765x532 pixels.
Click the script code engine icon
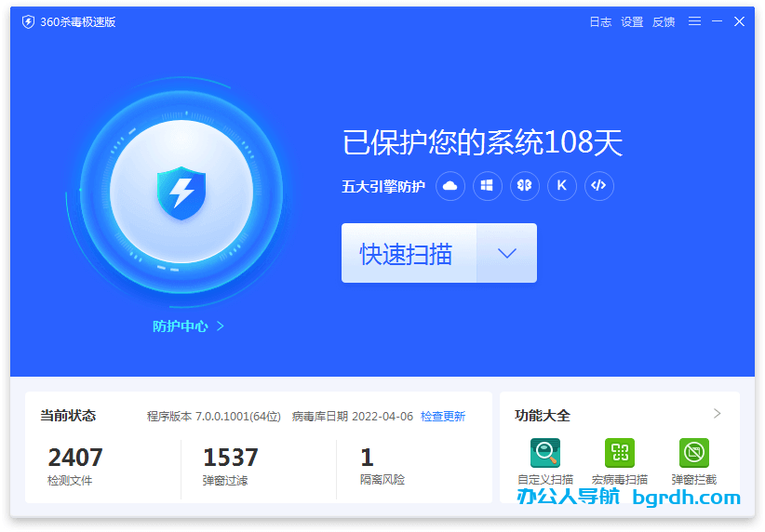click(598, 186)
